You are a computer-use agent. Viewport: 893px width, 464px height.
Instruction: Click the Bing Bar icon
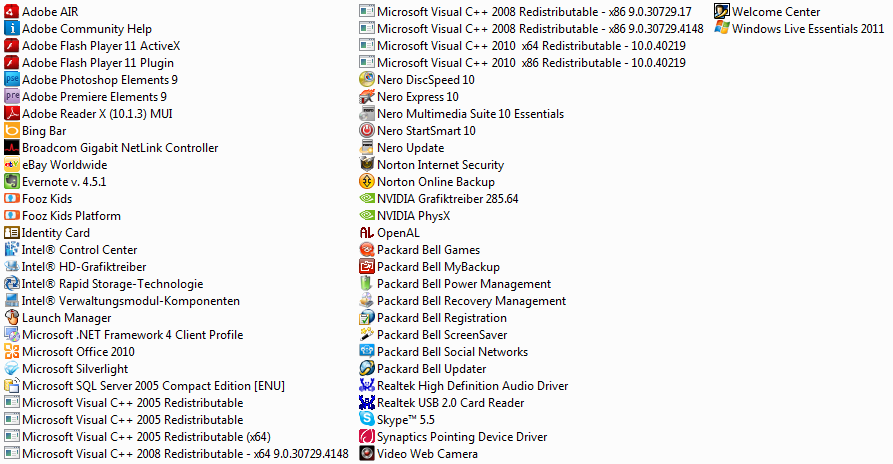click(11, 131)
